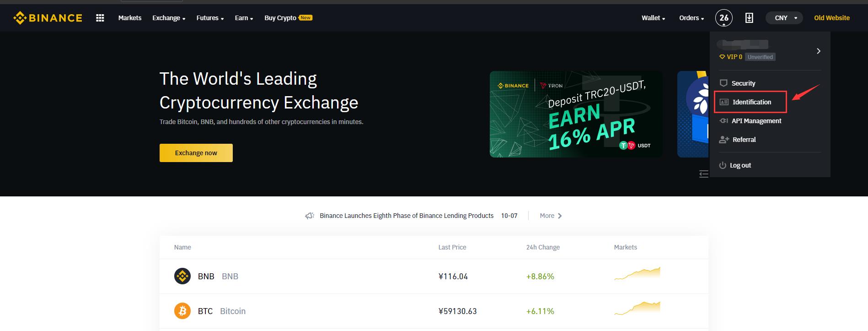Open the Old Website link
The width and height of the screenshot is (868, 331).
pyautogui.click(x=831, y=17)
